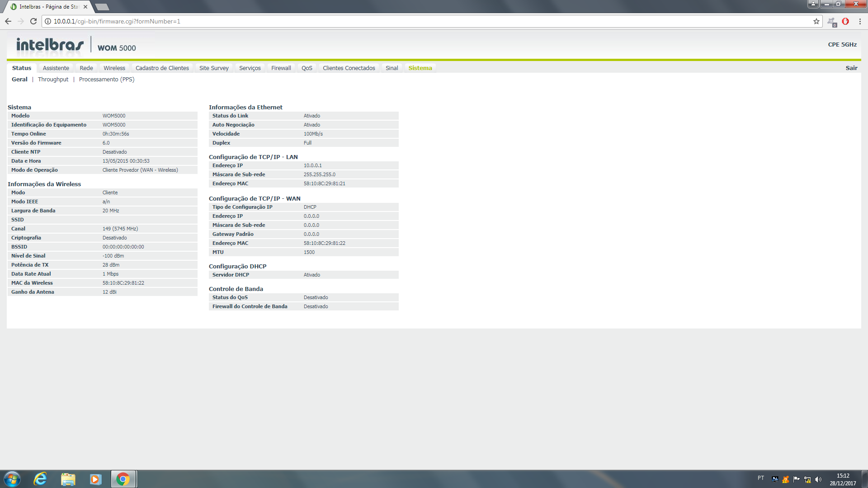The width and height of the screenshot is (868, 488).
Task: Click the browser address bar URL
Action: point(117,21)
